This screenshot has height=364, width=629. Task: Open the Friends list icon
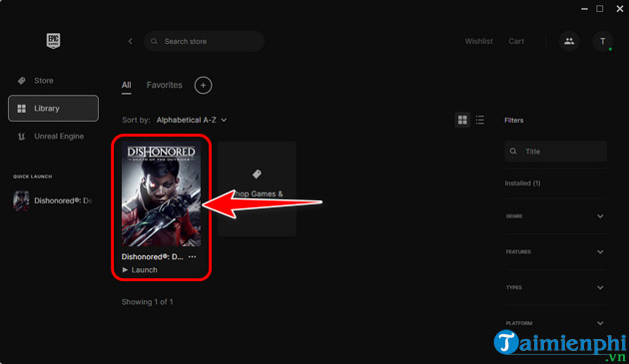(x=569, y=41)
